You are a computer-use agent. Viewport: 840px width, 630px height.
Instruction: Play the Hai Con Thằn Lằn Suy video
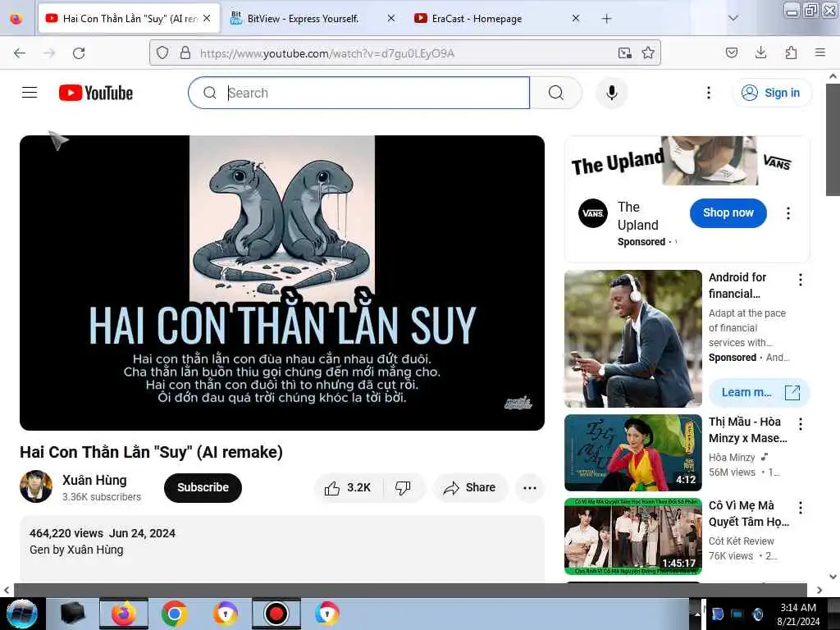pos(282,282)
